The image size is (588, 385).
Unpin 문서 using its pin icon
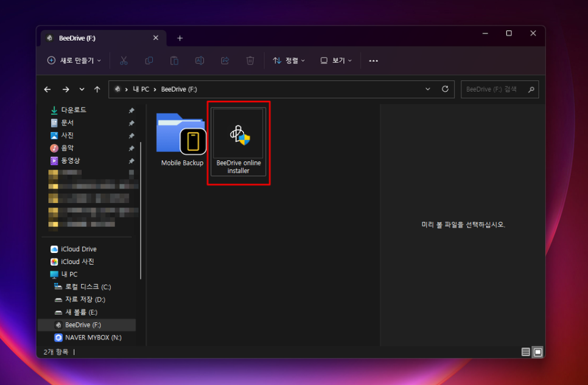(131, 123)
